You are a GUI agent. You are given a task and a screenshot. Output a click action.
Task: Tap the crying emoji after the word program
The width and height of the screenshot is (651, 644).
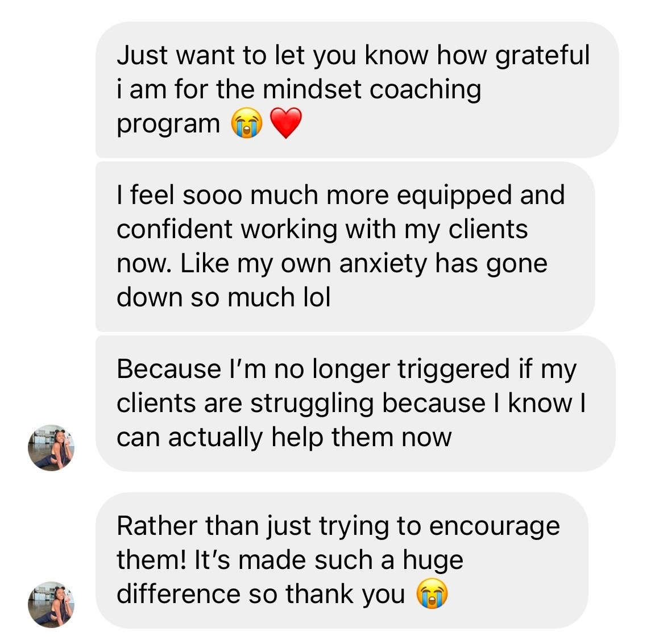point(247,123)
